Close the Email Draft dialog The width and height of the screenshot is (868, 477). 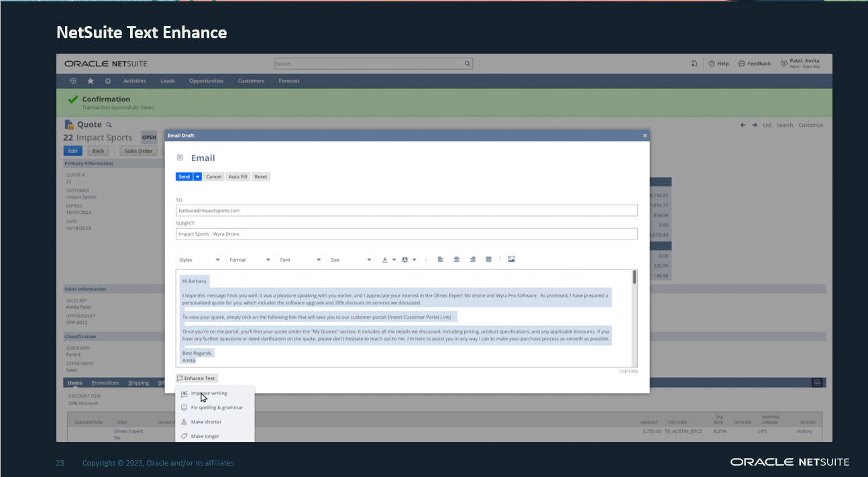coord(645,136)
